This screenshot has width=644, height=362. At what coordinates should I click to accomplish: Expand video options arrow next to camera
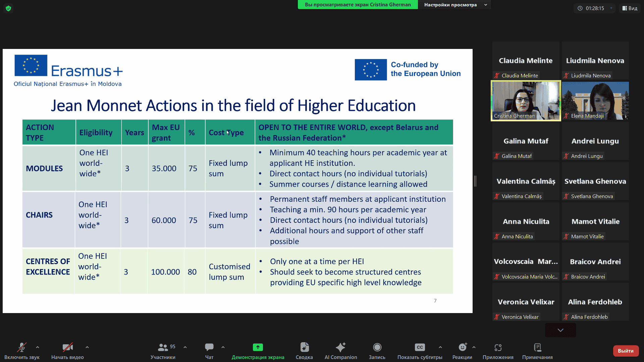(87, 347)
